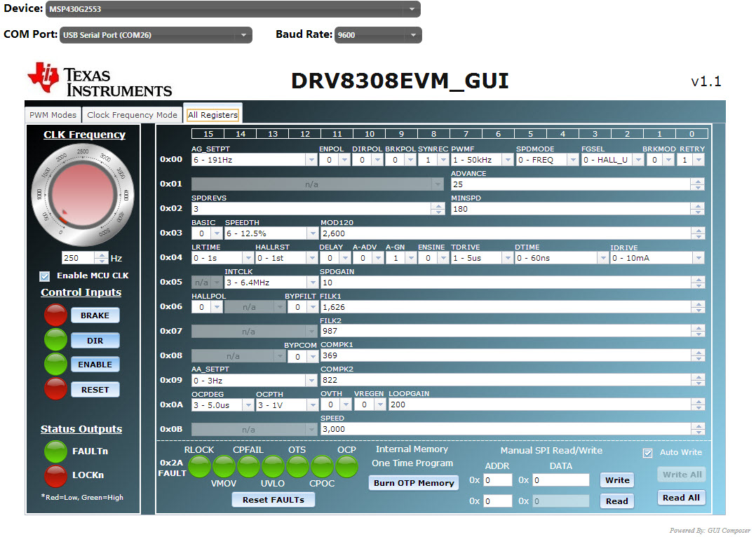Click the write ADDR input field
Viewport: 756px width, 537px height.
(x=498, y=480)
